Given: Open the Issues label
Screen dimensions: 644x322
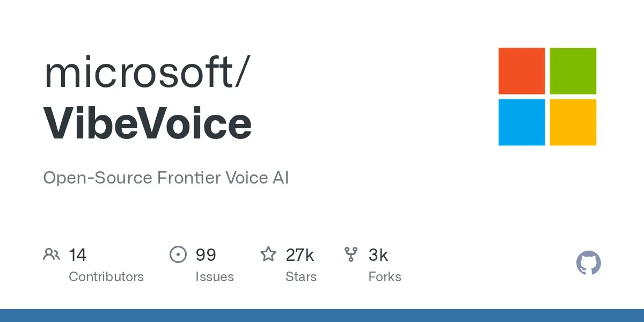Looking at the screenshot, I should point(215,277).
